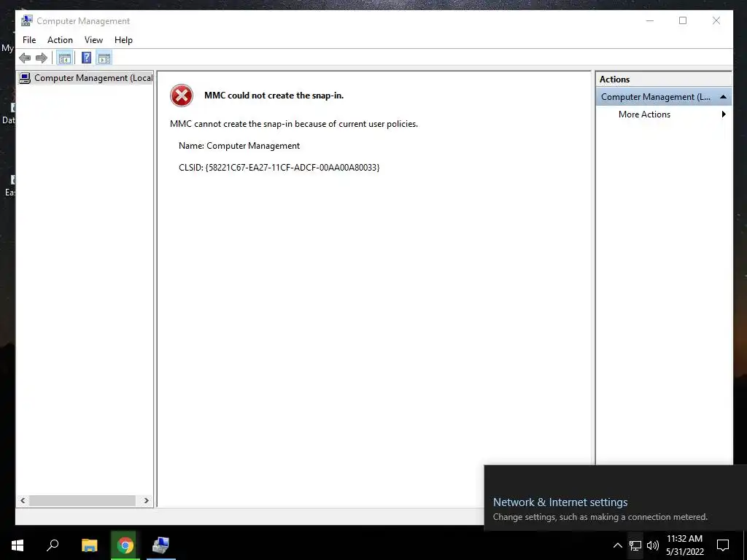
Task: Show hidden system tray icons
Action: [x=617, y=545]
